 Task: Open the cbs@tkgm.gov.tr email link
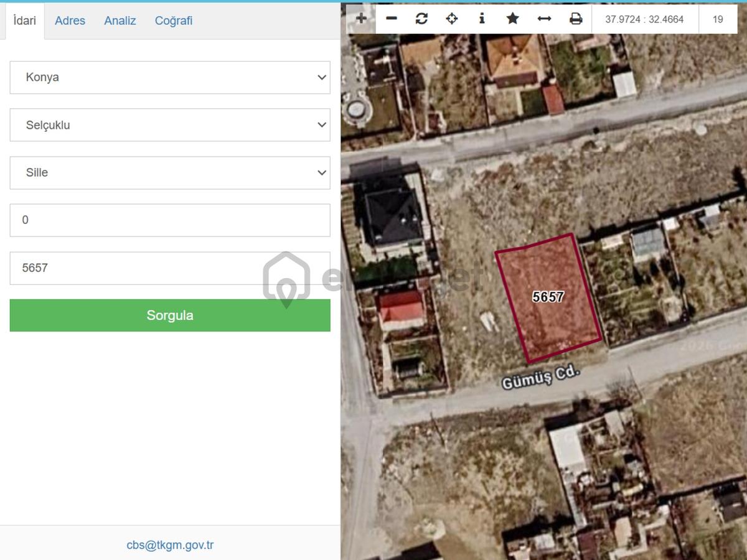tap(170, 545)
